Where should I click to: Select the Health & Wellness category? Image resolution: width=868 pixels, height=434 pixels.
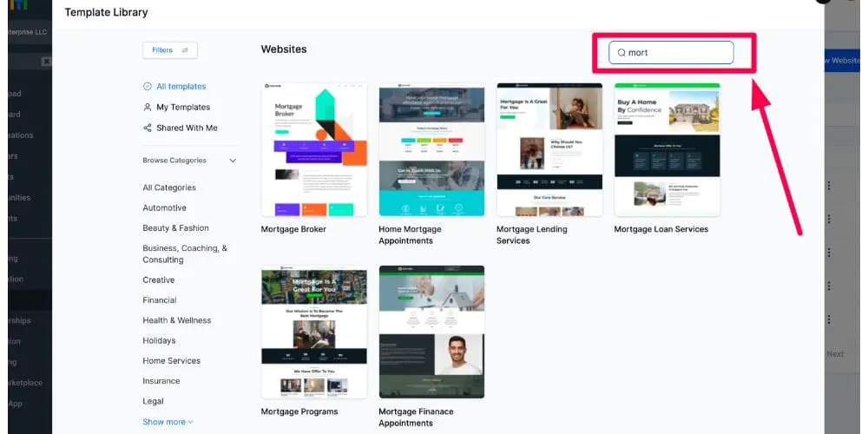click(x=176, y=320)
